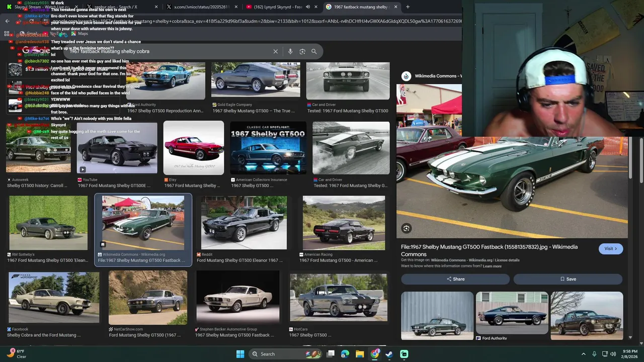Open Windows Start menu

(240, 354)
